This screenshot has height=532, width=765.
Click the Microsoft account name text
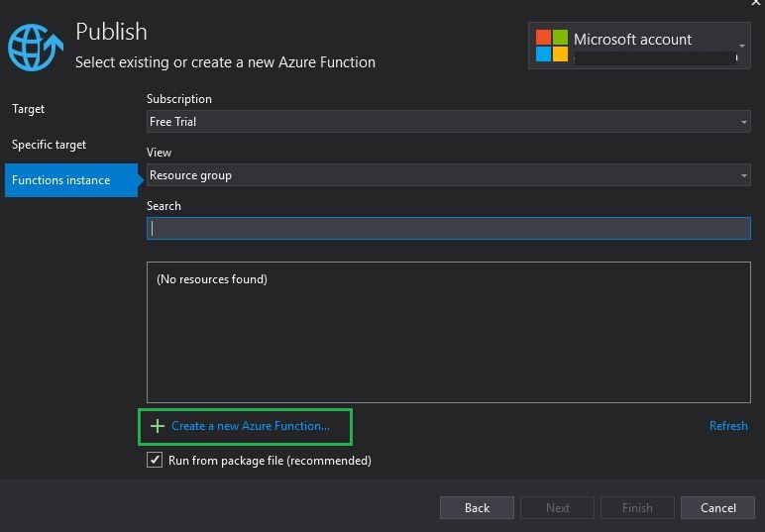(632, 40)
